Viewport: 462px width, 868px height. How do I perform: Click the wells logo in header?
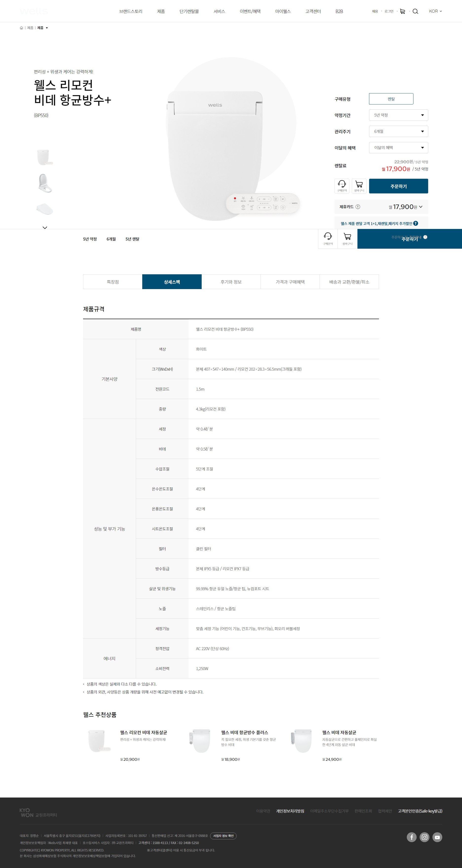coord(34,11)
